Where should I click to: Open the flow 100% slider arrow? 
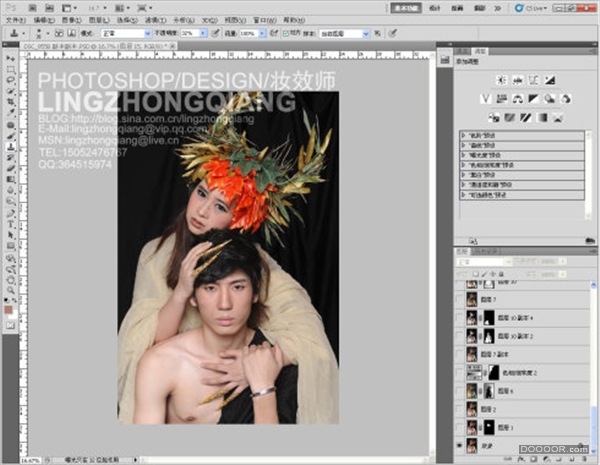(x=262, y=34)
